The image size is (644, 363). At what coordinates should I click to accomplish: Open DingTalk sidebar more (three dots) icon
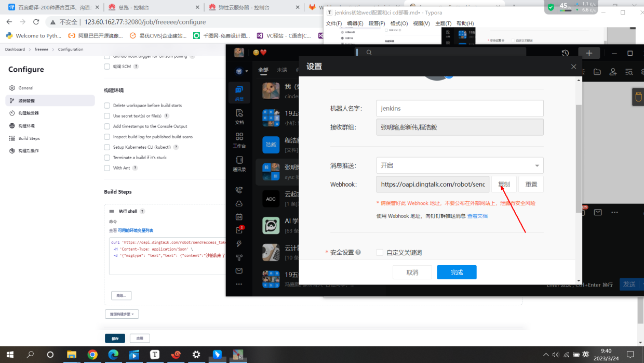239,284
